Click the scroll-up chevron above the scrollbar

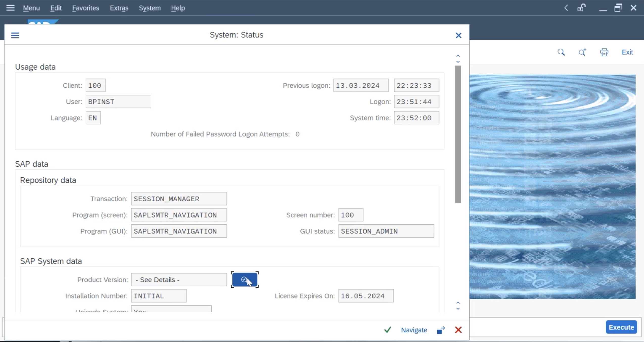[x=458, y=56]
